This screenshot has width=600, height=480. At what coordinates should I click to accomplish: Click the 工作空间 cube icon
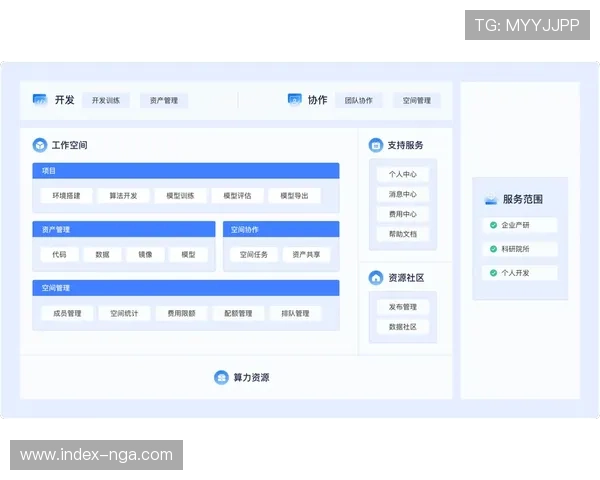point(40,145)
